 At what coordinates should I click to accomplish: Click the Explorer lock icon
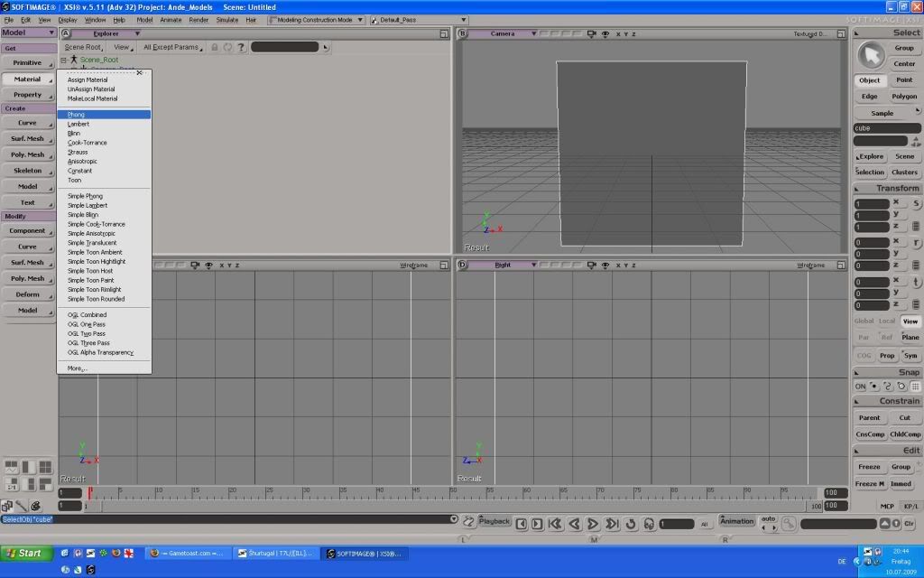[215, 47]
